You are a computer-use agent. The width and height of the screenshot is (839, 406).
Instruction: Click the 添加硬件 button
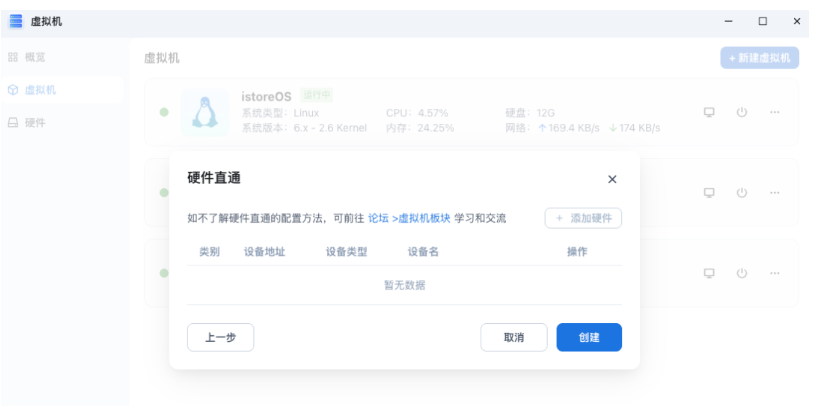point(583,218)
